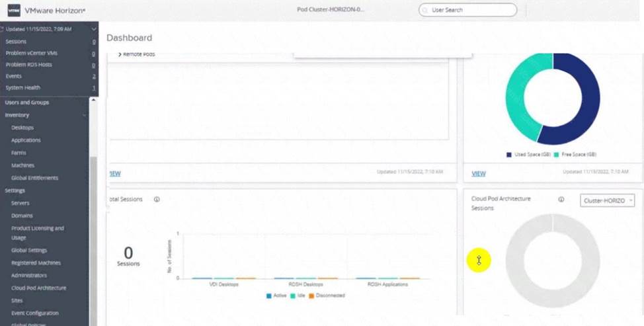Viewport: 644px width, 326px height.
Task: Click the Used Space legend square
Action: [509, 155]
